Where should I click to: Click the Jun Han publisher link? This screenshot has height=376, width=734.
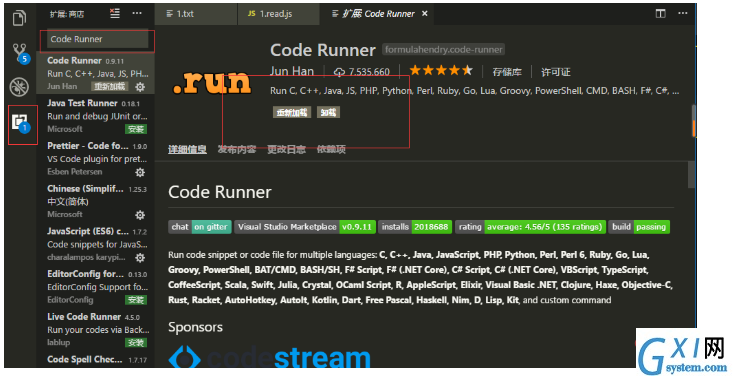(292, 71)
